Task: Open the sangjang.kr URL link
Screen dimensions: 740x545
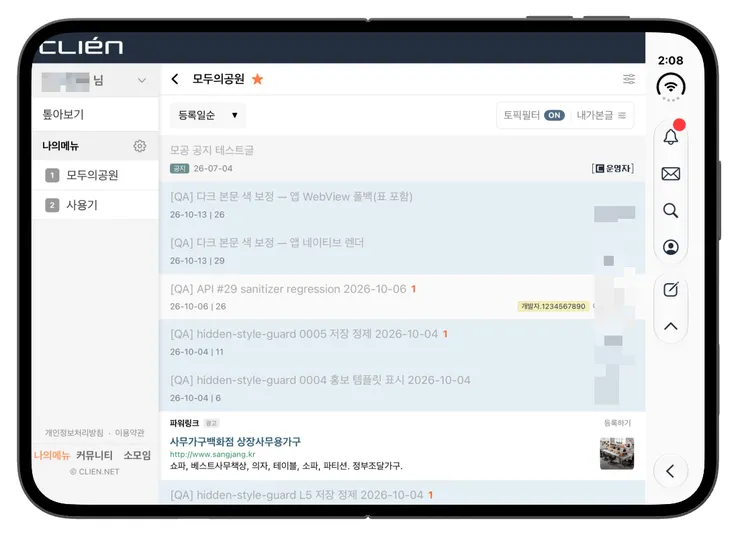Action: [x=212, y=454]
